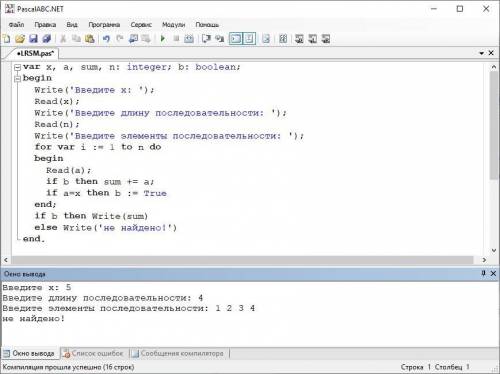
Task: Click the 'if b then sum += a;' line
Action: tap(100, 182)
